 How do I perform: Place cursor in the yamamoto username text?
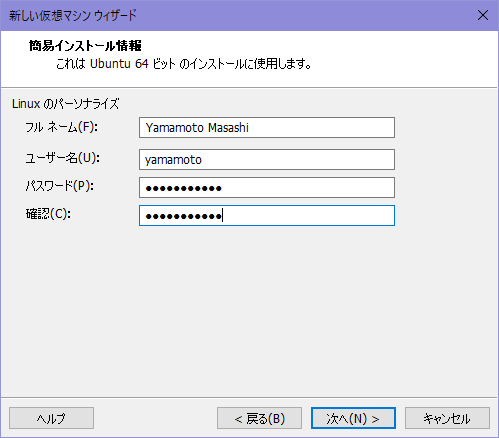[173, 160]
